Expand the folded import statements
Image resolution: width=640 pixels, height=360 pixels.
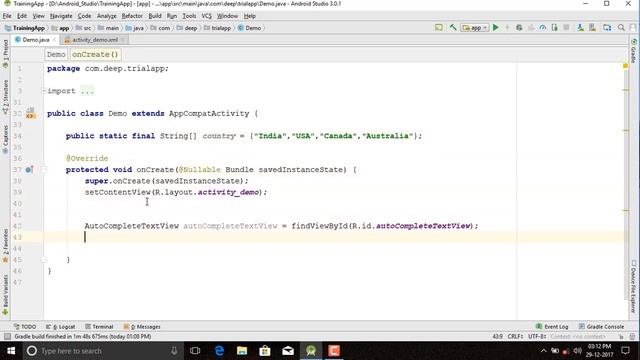[43, 91]
